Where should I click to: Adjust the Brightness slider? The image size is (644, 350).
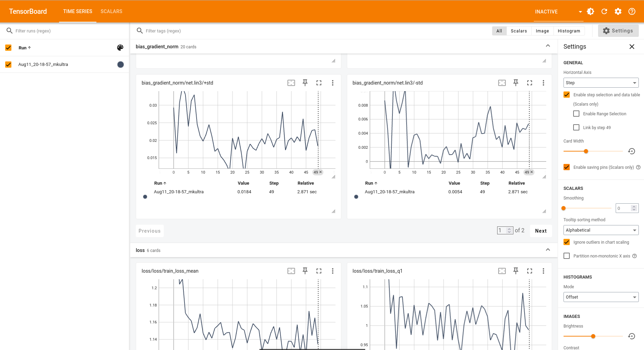tap(593, 336)
